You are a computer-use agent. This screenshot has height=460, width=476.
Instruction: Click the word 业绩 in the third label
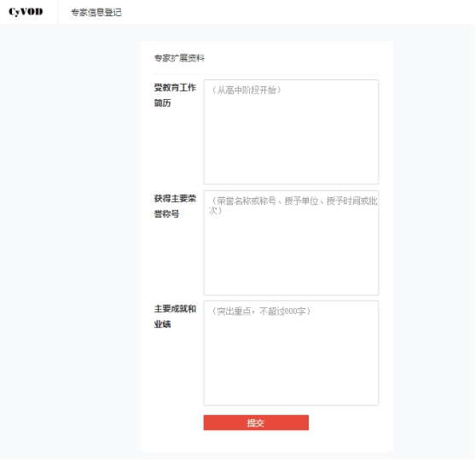point(162,324)
